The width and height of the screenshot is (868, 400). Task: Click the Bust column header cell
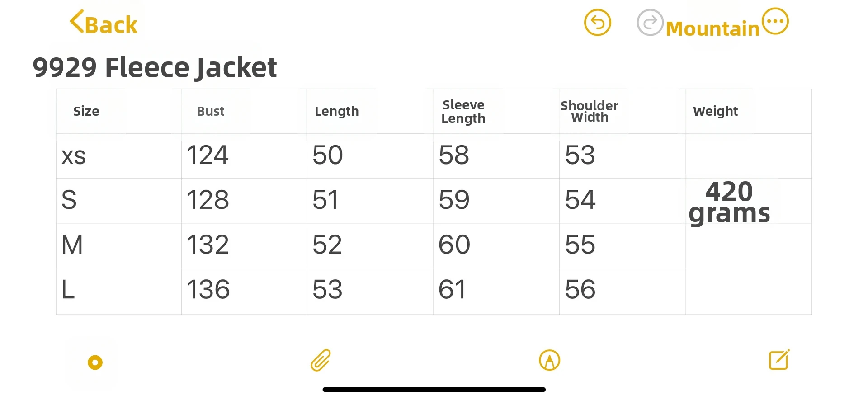point(244,111)
